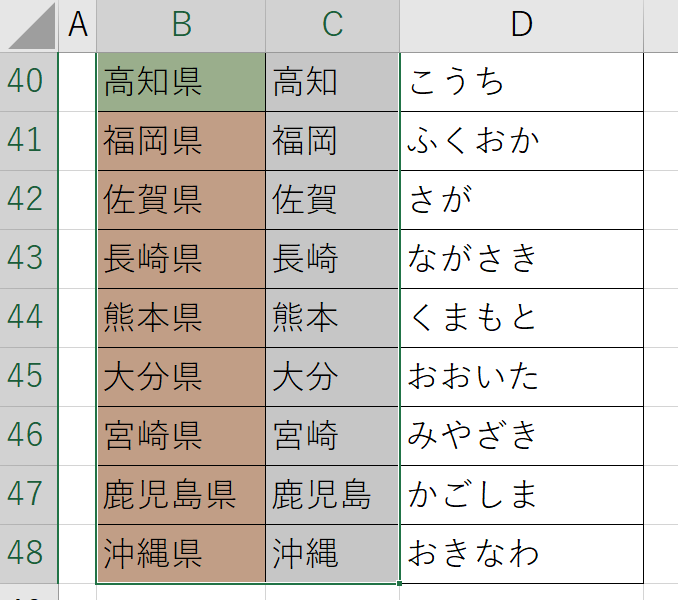Click the 福岡県 cell in column B
The width and height of the screenshot is (678, 600).
pyautogui.click(x=181, y=141)
